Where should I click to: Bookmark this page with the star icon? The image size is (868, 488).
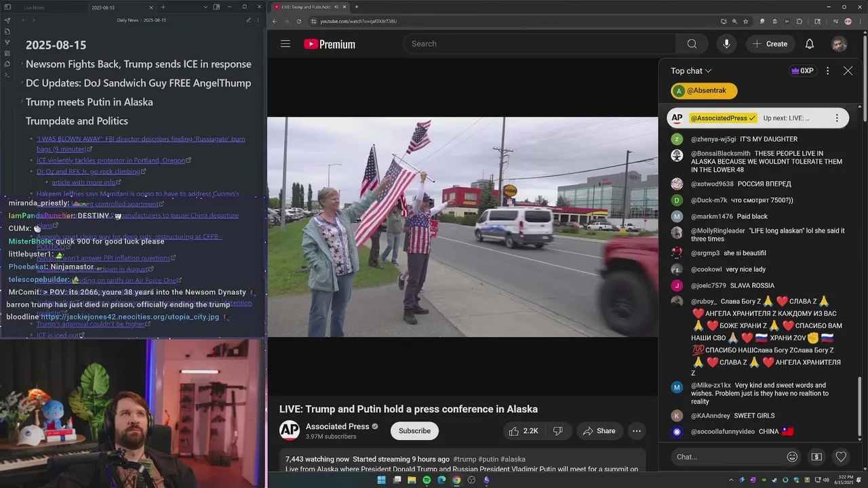tap(746, 21)
